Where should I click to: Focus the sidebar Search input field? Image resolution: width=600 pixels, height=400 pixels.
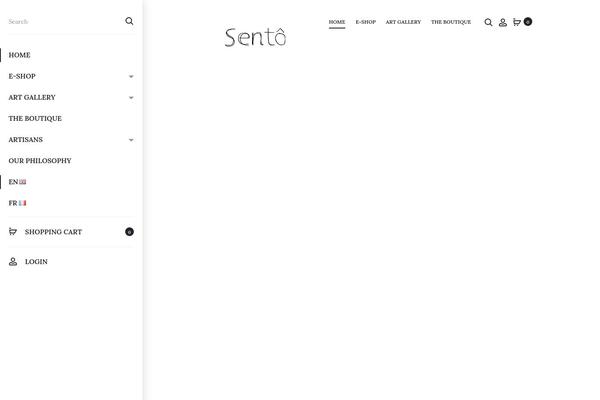65,21
